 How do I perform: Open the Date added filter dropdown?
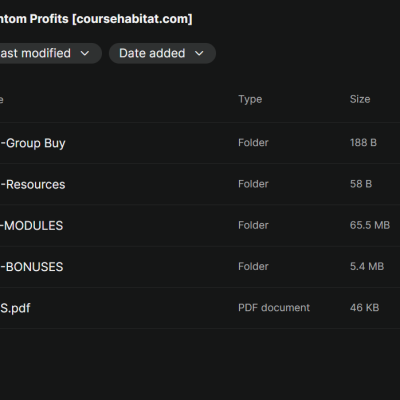coord(162,53)
